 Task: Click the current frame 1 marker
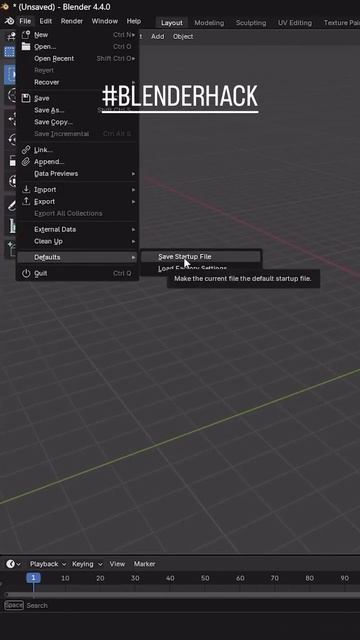pyautogui.click(x=33, y=578)
